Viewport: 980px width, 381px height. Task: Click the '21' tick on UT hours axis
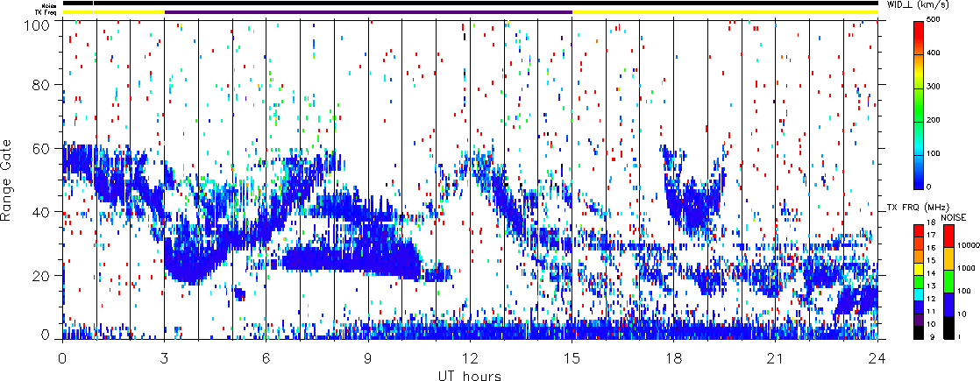[776, 358]
